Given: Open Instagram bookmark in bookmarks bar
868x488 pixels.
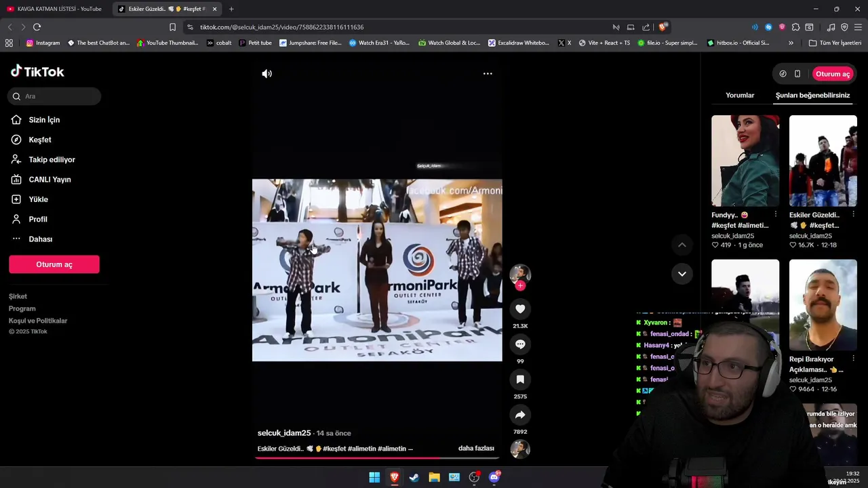Looking at the screenshot, I should [43, 43].
